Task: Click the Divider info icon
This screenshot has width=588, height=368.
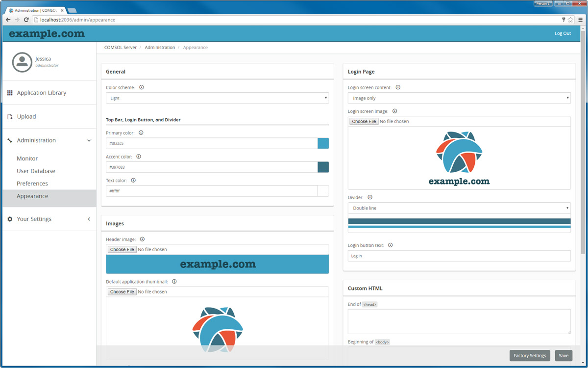Action: point(370,197)
